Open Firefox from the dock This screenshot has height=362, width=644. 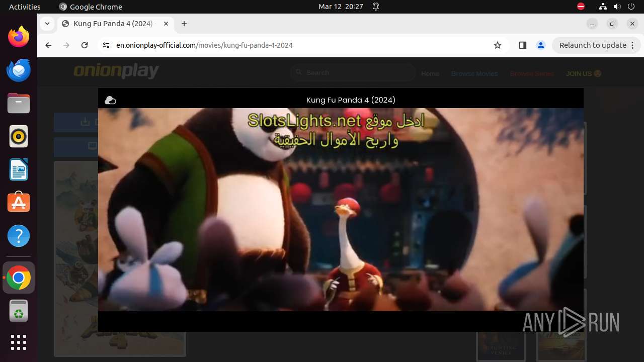(19, 37)
